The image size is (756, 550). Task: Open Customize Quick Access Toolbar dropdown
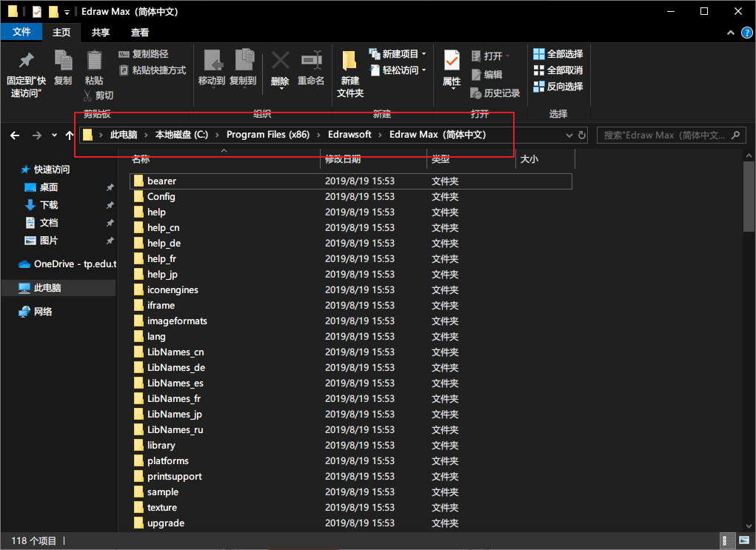pyautogui.click(x=67, y=12)
